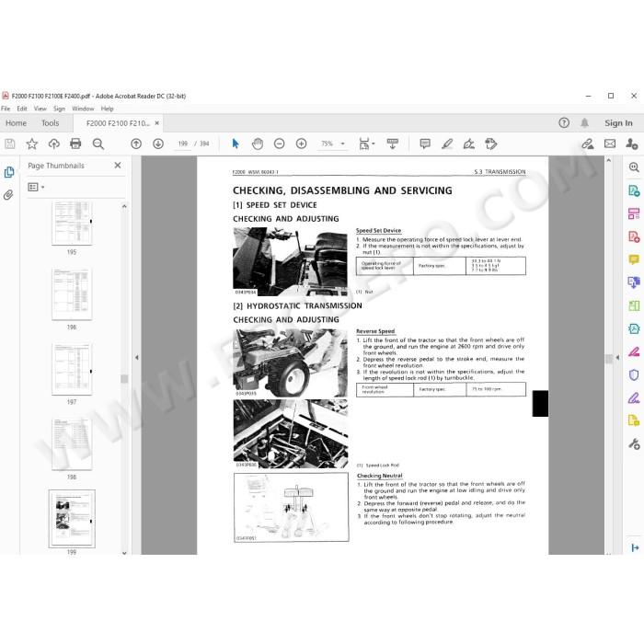Expand the right pane with bottom arrow
This screenshot has width=644, height=644.
(x=635, y=547)
